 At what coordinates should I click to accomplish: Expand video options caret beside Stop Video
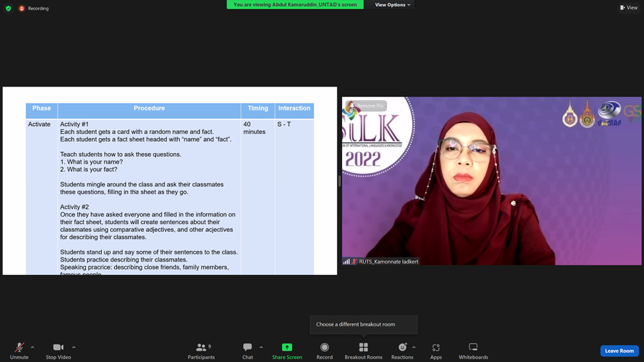click(73, 347)
